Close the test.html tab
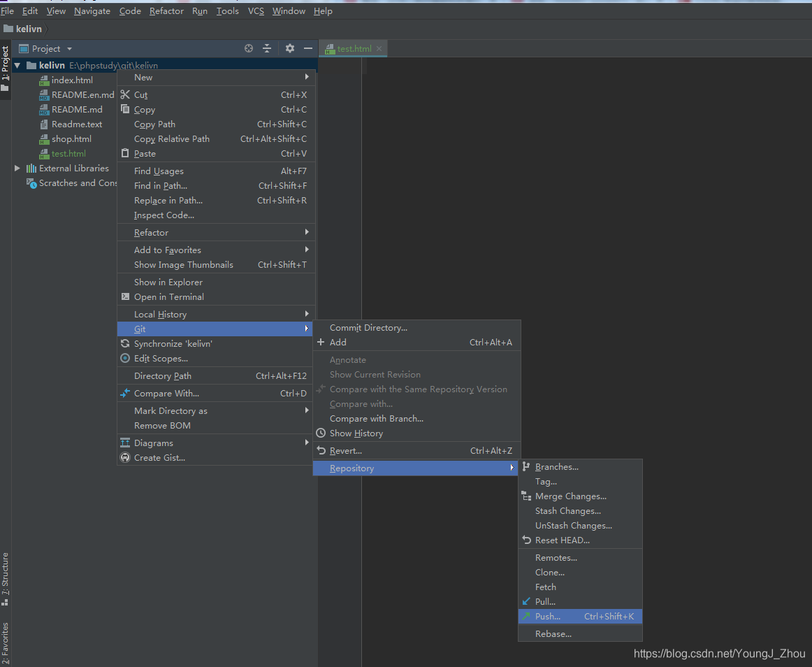The image size is (812, 667). point(379,48)
